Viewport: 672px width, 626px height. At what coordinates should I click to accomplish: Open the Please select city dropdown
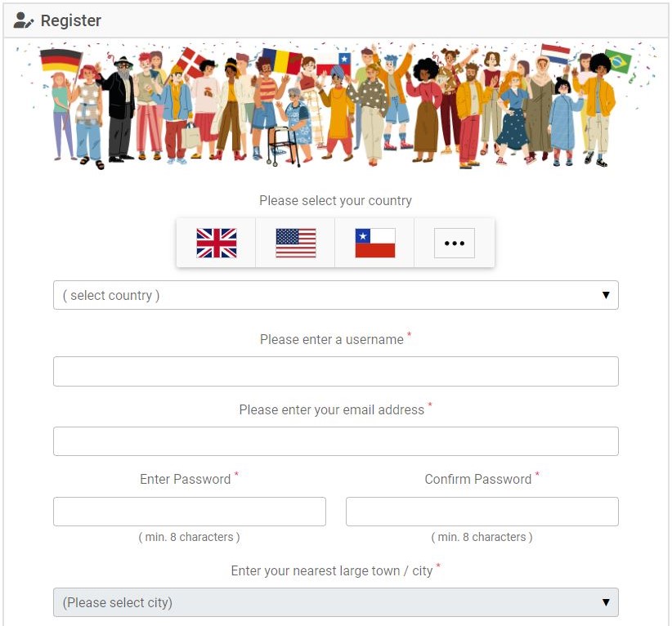click(335, 602)
